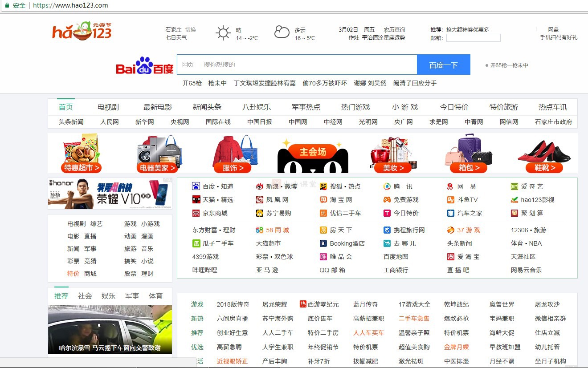The width and height of the screenshot is (588, 368).
Task: Click the 百度一下 search button
Action: pyautogui.click(x=444, y=65)
